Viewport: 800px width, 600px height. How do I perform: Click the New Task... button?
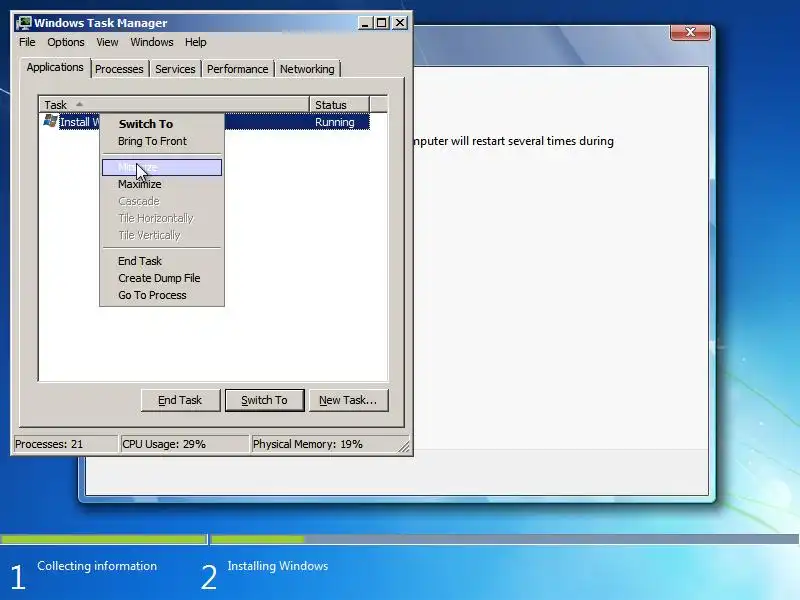point(348,401)
